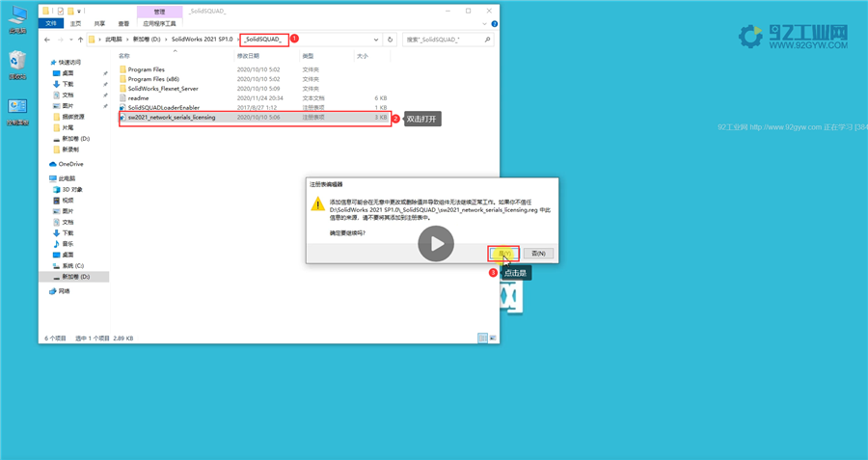868x460 pixels.
Task: Sort files by the 大小 column header
Action: (x=372, y=56)
